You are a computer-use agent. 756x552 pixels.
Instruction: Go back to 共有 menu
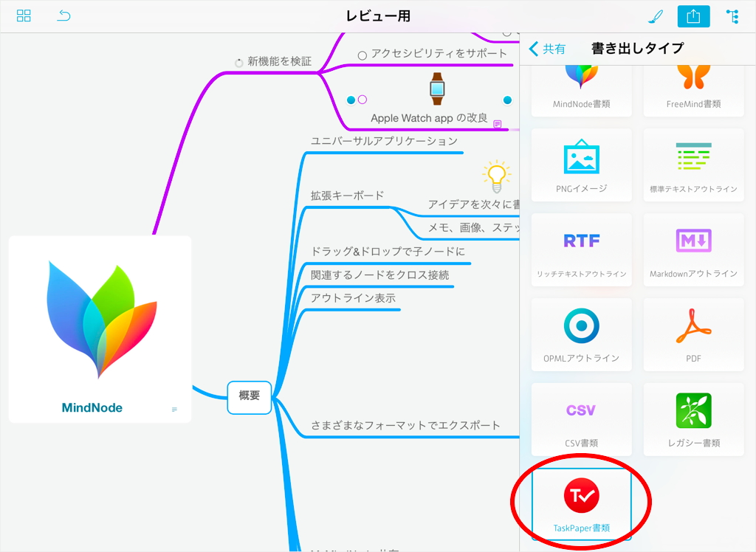pyautogui.click(x=548, y=49)
